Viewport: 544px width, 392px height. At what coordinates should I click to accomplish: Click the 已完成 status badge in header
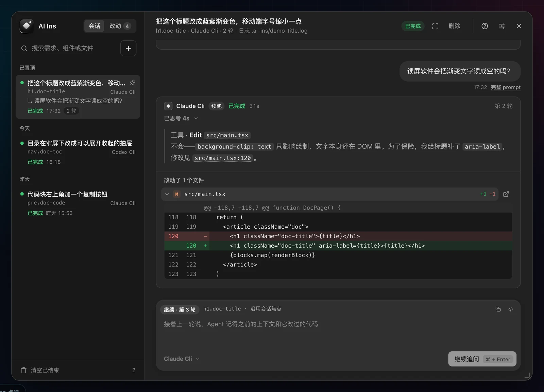[x=413, y=26]
